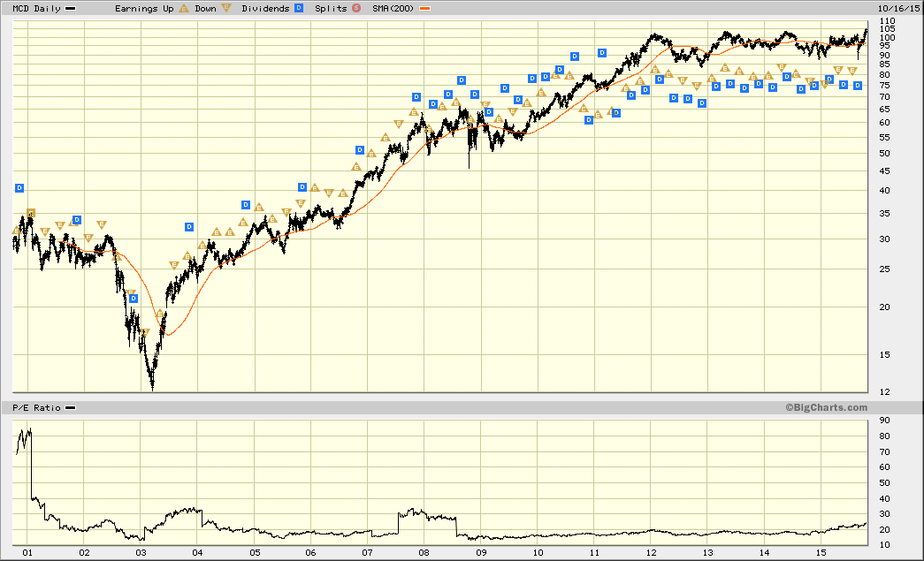Click the Dividends D legend icon
Screen dimensions: 924x561
tap(299, 8)
